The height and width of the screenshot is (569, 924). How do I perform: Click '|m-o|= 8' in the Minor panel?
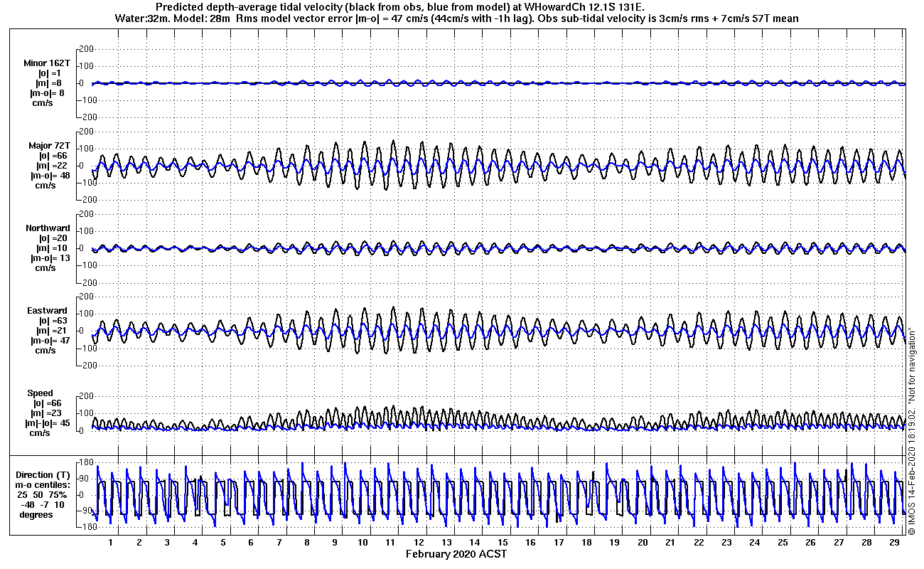click(47, 92)
